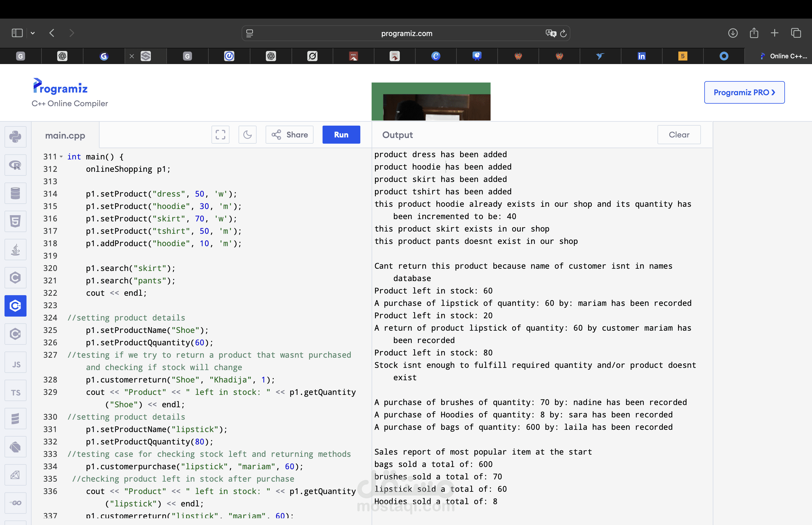Viewport: 812px width, 525px height.
Task: Select the HTML5 editor icon
Action: [x=15, y=222]
